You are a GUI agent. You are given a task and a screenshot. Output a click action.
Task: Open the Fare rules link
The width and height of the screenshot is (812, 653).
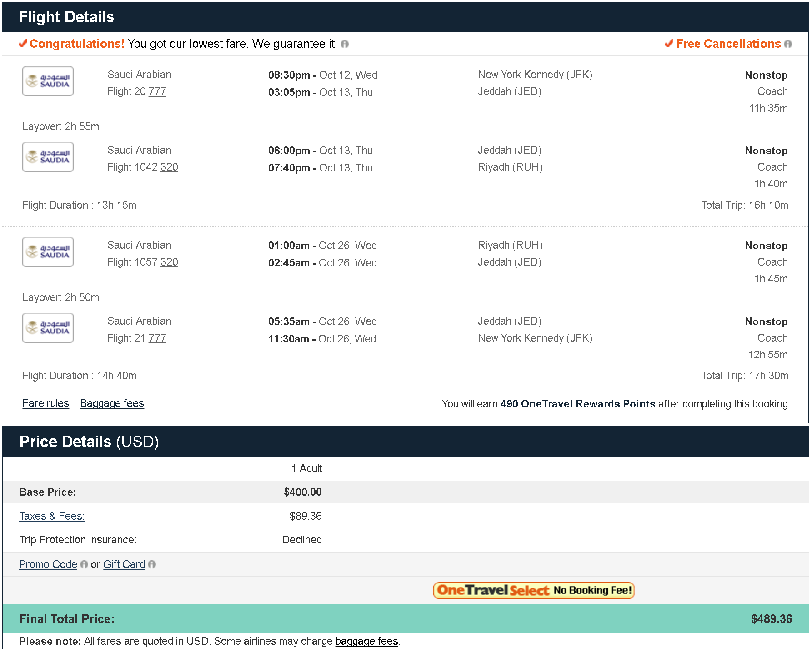point(45,403)
